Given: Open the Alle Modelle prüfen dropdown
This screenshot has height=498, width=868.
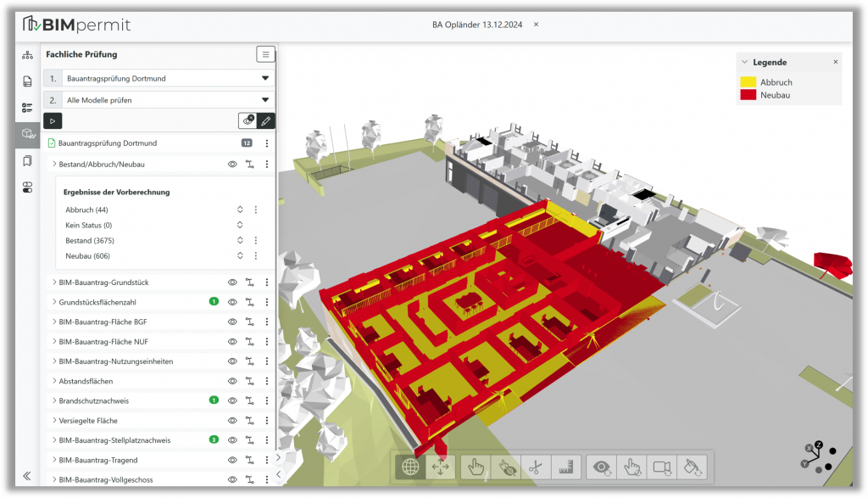Looking at the screenshot, I should coord(264,100).
